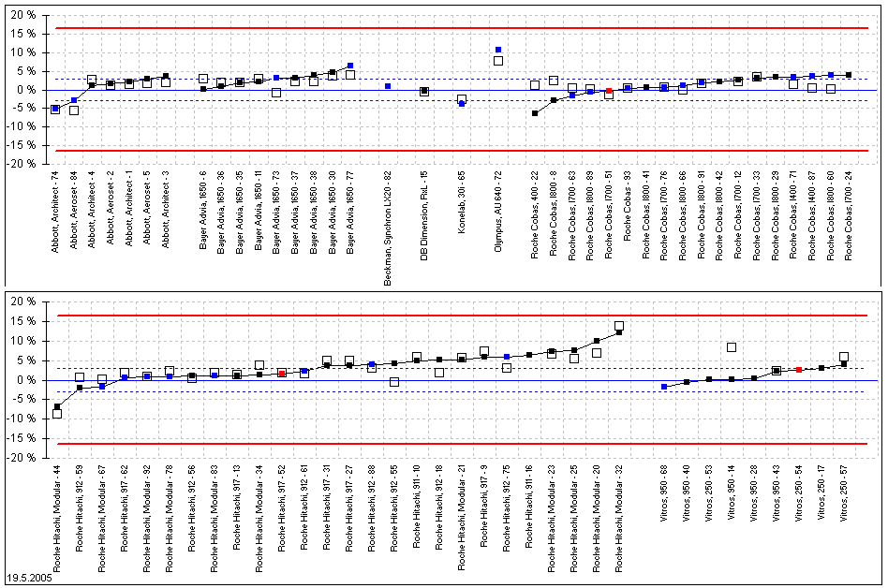
Task: Select the 'Roche Hitachi, 912 - 59' label
Action: click(x=80, y=508)
